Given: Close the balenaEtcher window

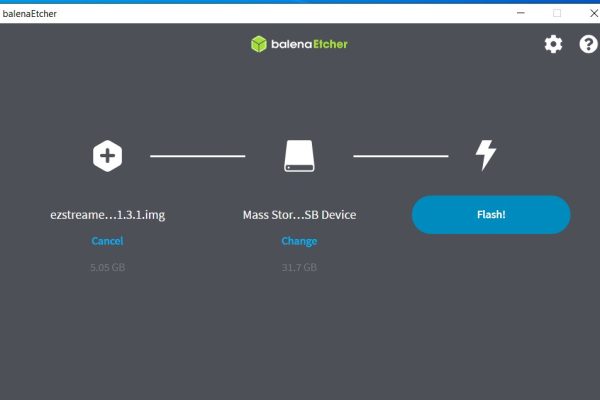Looking at the screenshot, I should (x=594, y=13).
